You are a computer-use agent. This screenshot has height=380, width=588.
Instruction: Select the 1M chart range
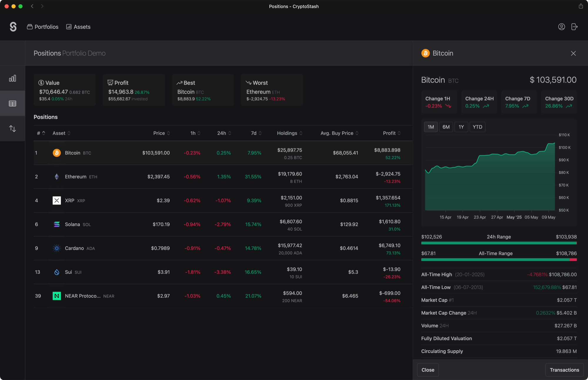431,127
